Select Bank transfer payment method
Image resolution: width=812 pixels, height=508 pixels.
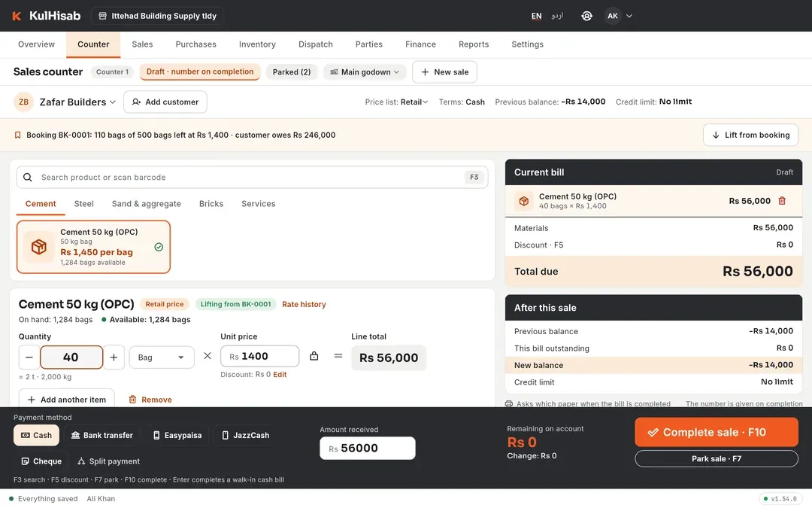(x=102, y=436)
